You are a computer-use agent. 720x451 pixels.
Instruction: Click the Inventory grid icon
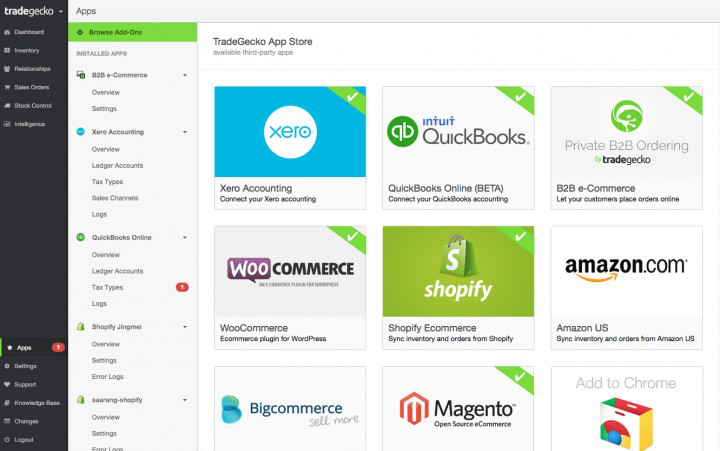pyautogui.click(x=7, y=51)
